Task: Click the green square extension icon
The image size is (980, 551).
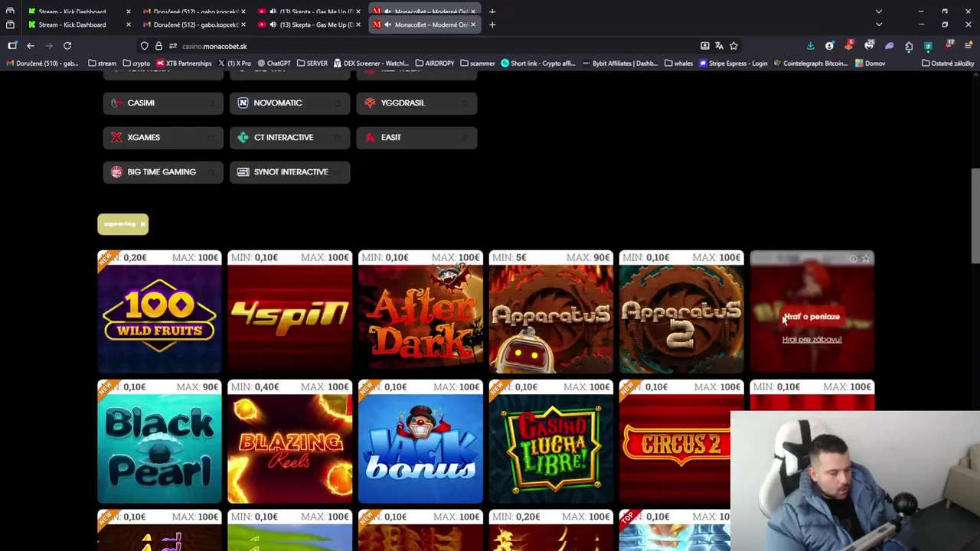Action: point(928,46)
